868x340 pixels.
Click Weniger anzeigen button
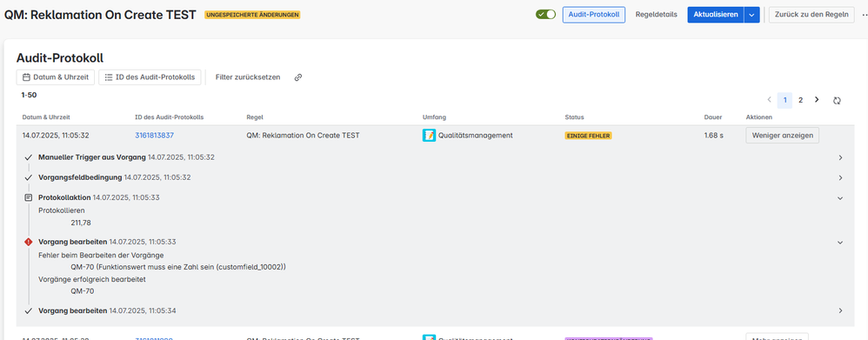coord(782,135)
